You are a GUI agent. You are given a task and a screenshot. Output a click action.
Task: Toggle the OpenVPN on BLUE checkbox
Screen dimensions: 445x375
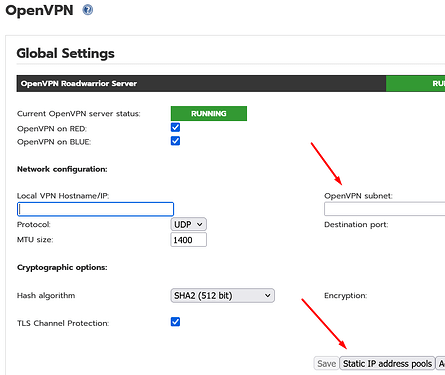(x=175, y=141)
